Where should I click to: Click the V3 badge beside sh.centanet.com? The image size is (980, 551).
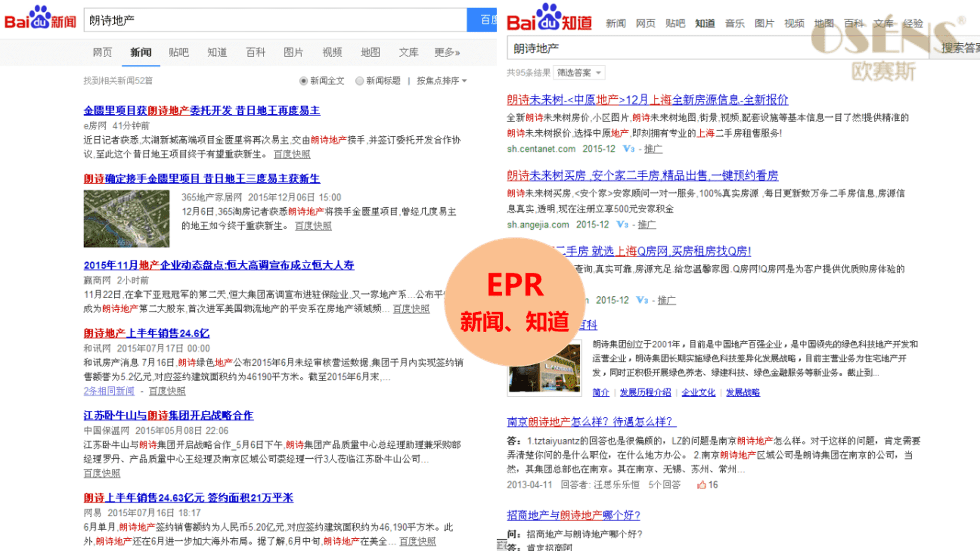coord(628,149)
